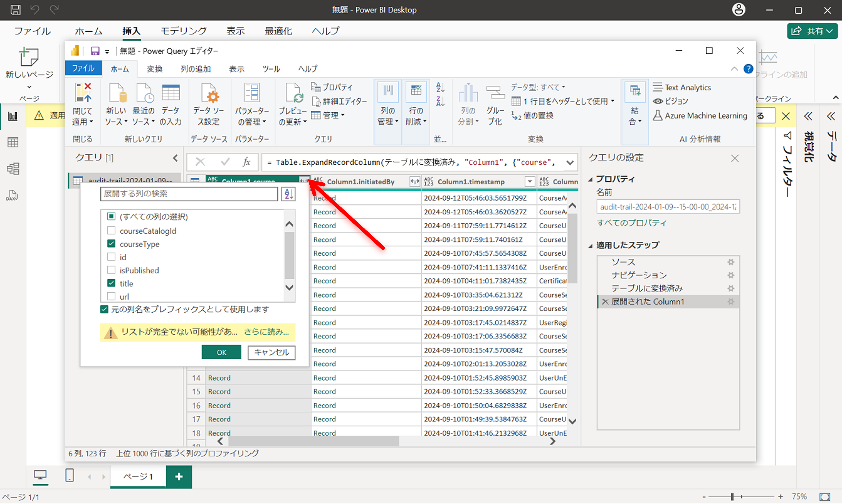Open ファイル tab in Power Query
Viewport: 842px width, 504px height.
pos(83,68)
